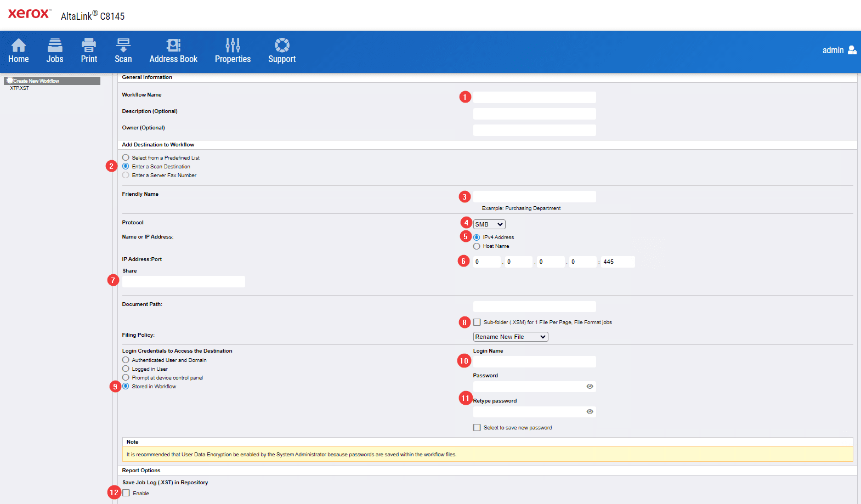The image size is (861, 504).
Task: Select the Host Name radio button
Action: [477, 246]
